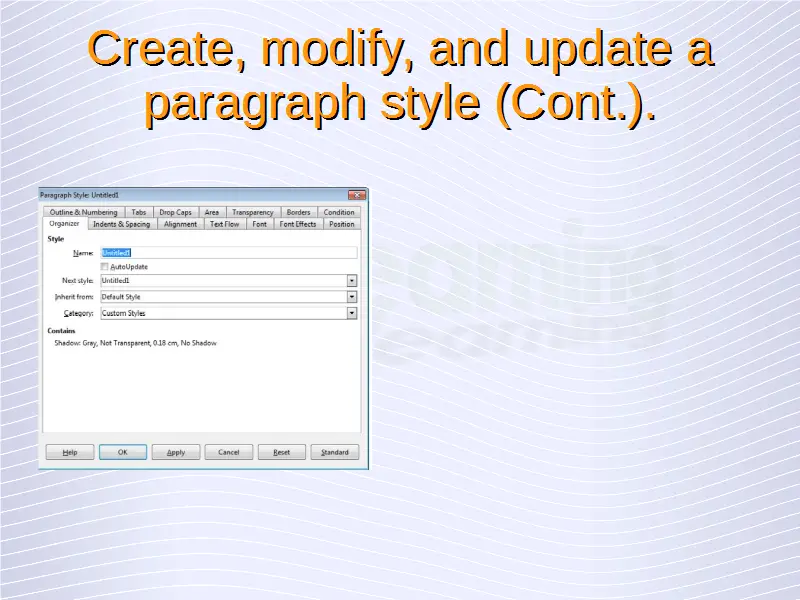Click the Reset button
Screen dimensions: 800x600
[x=282, y=452]
